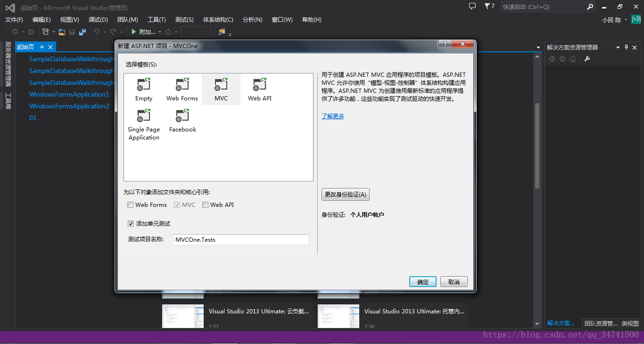Screen dimensions: 644x344
Task: Open the WindowsFormsApplication2 recent project
Action: pos(69,106)
